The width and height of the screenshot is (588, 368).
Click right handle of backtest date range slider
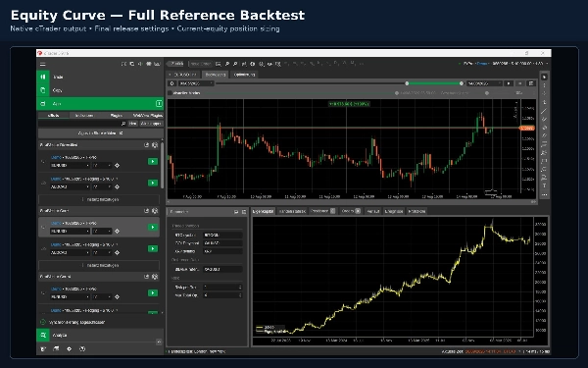pos(462,83)
